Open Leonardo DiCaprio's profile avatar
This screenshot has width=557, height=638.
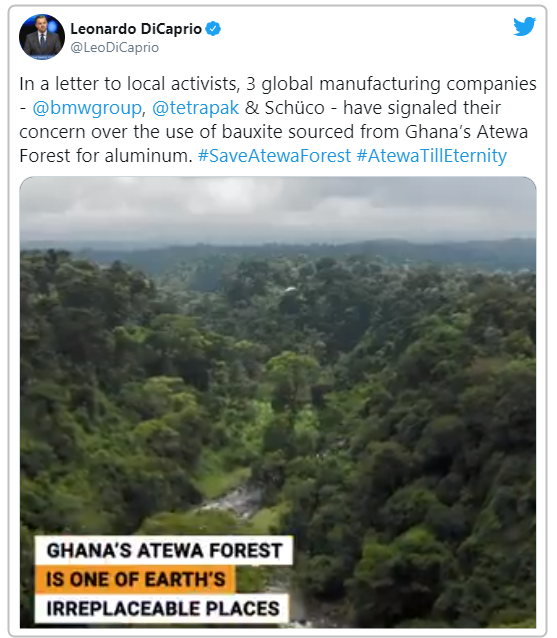(x=42, y=37)
